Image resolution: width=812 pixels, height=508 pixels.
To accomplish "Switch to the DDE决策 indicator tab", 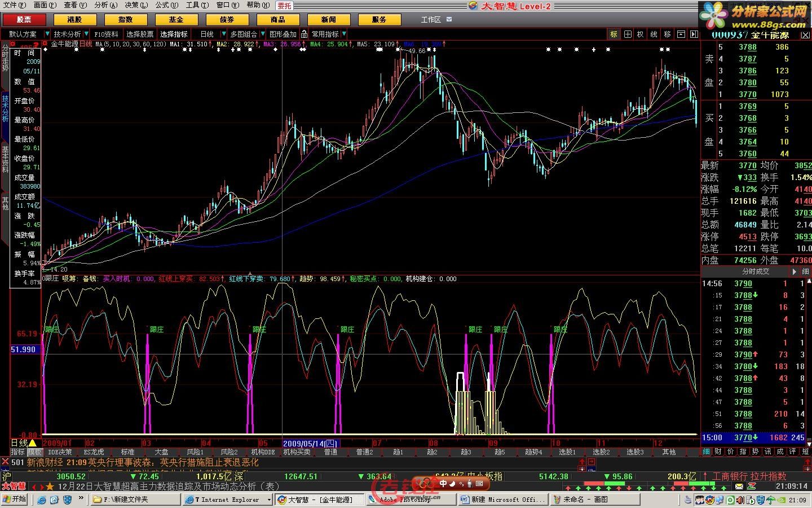I will click(x=60, y=452).
